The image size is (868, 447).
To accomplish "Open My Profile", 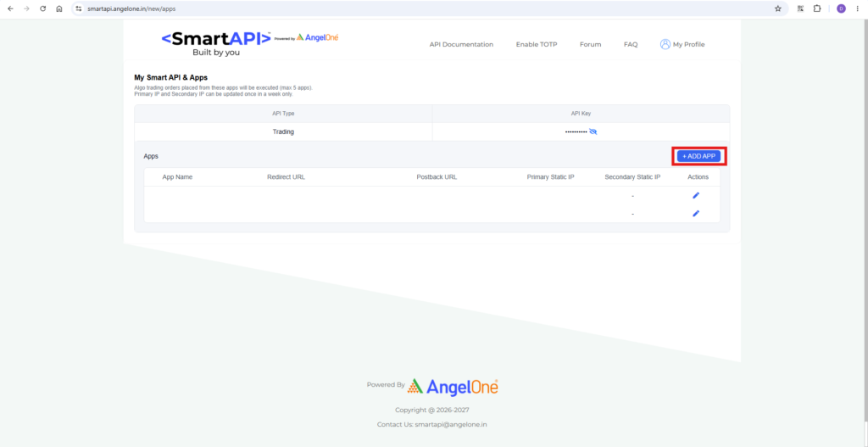I will tap(688, 44).
